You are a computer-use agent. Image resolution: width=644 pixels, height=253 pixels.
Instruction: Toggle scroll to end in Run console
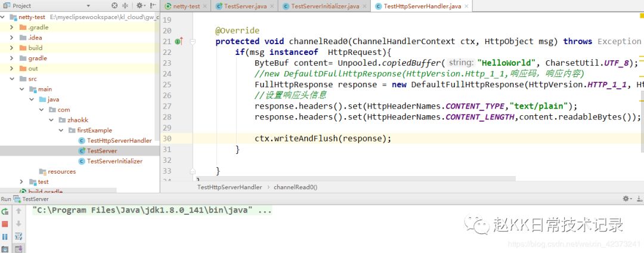point(18,249)
